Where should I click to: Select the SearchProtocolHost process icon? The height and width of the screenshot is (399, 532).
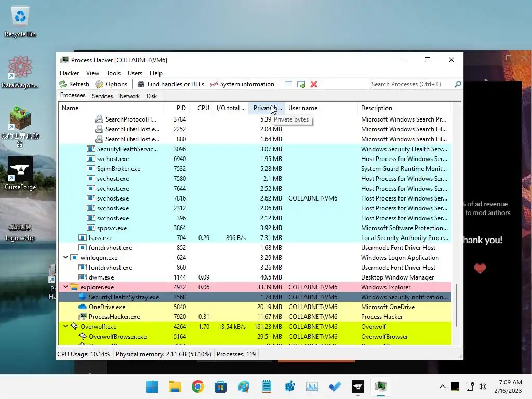99,119
